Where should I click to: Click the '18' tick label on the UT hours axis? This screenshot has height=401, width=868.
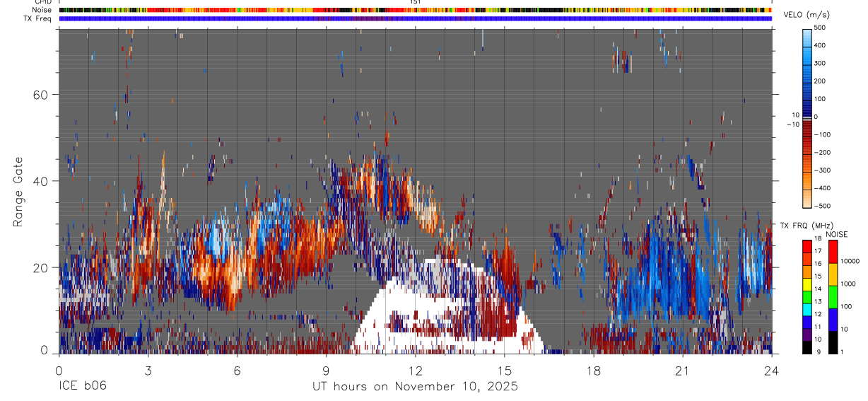click(x=594, y=370)
